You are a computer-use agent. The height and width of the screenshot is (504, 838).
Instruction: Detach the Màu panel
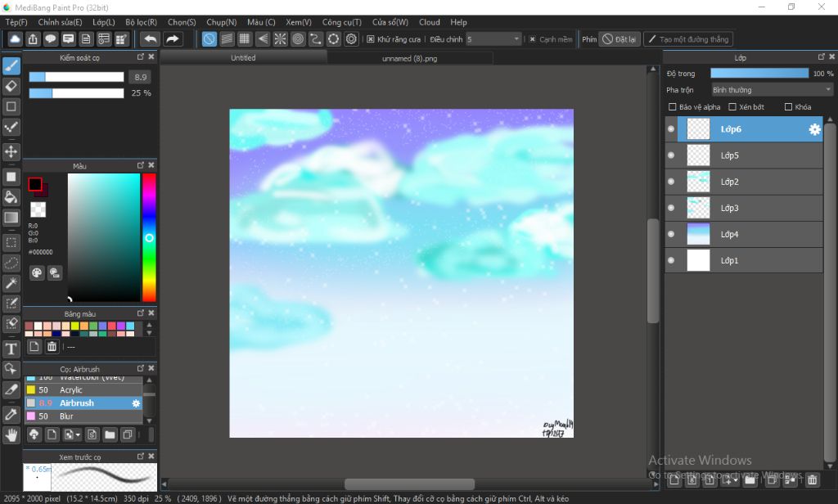tap(141, 165)
